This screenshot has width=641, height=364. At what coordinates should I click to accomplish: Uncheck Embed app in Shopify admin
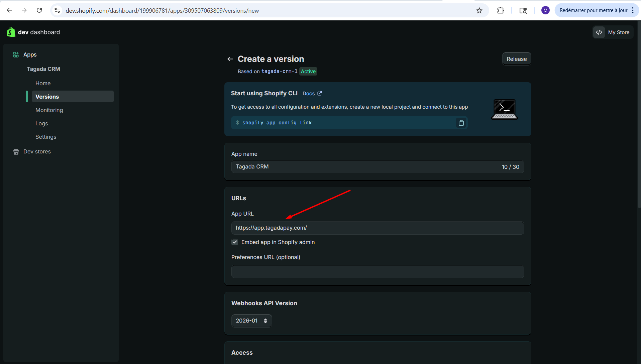point(235,242)
